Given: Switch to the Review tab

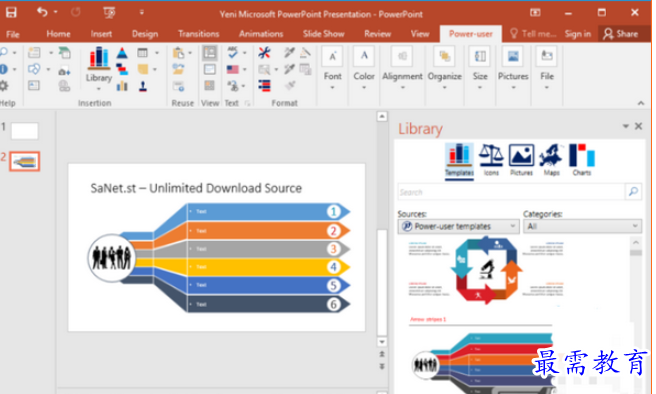Looking at the screenshot, I should pos(377,34).
